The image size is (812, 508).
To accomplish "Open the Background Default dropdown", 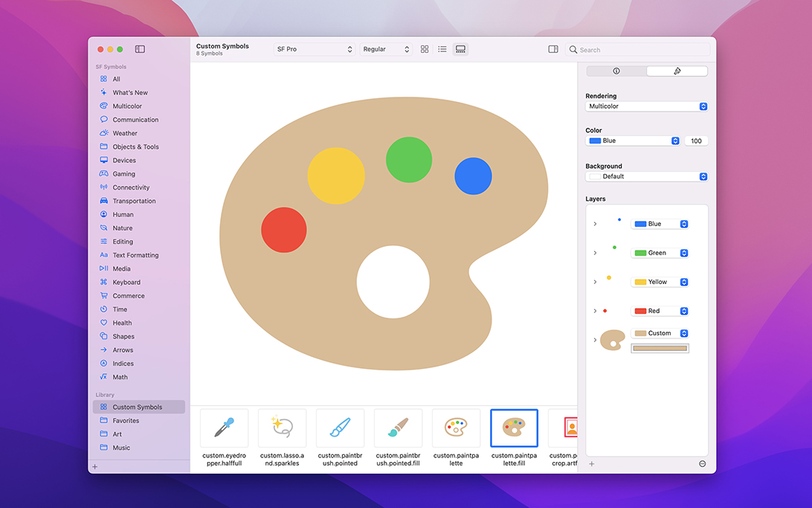I will pos(646,176).
